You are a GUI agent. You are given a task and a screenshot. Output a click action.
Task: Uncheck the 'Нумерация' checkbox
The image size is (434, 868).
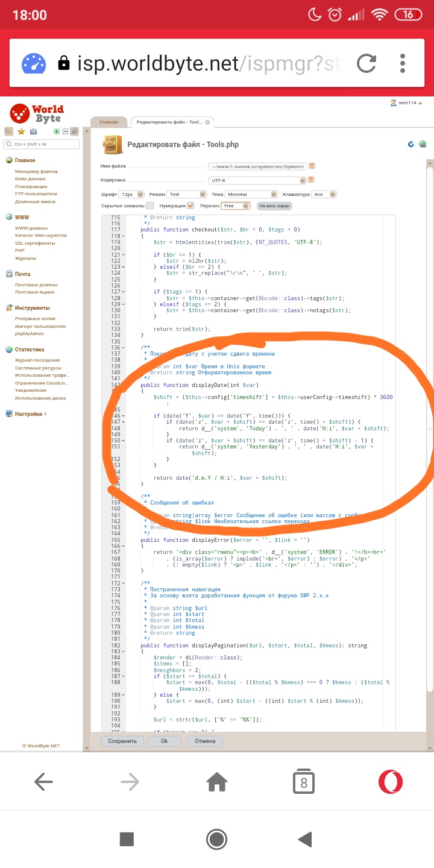click(x=190, y=206)
